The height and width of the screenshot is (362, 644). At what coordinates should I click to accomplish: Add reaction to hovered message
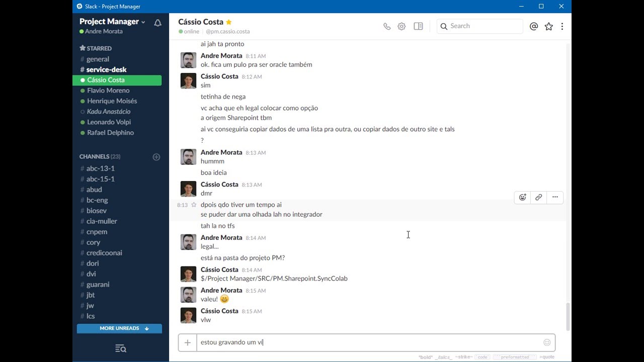(523, 197)
